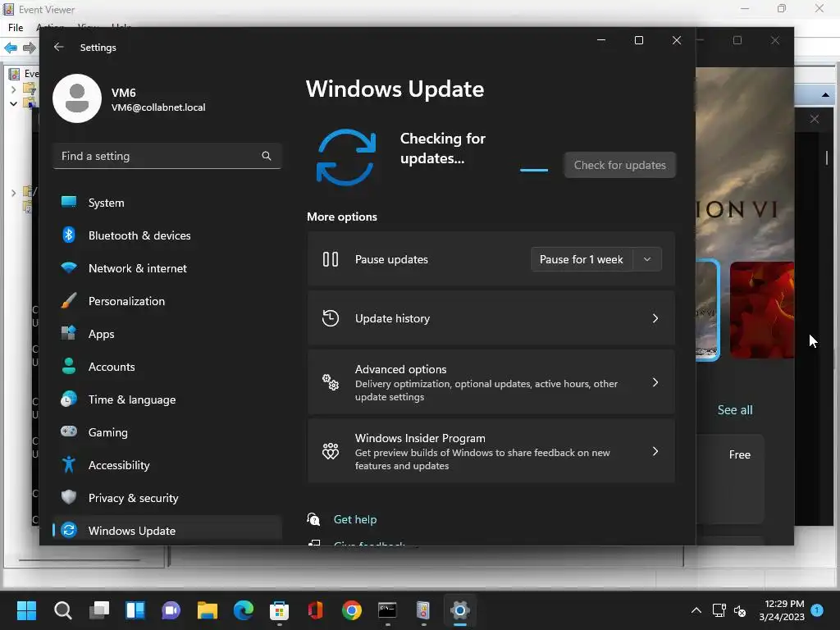Open the Command Prompt taskbar icon
Image resolution: width=840 pixels, height=630 pixels.
[388, 610]
